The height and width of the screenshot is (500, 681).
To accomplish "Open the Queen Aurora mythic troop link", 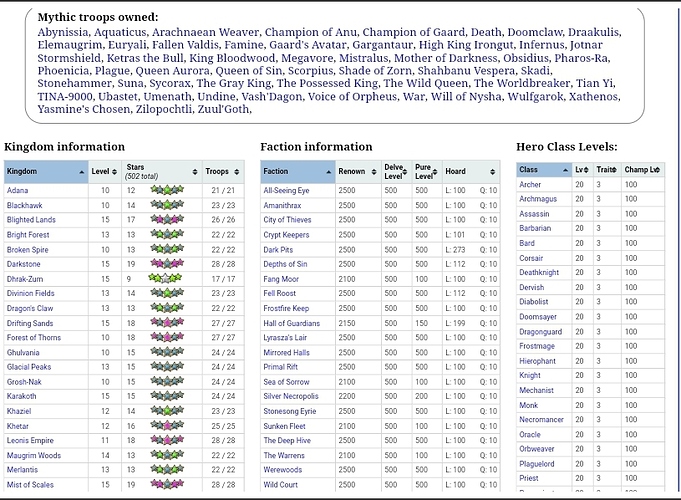I will pyautogui.click(x=172, y=71).
